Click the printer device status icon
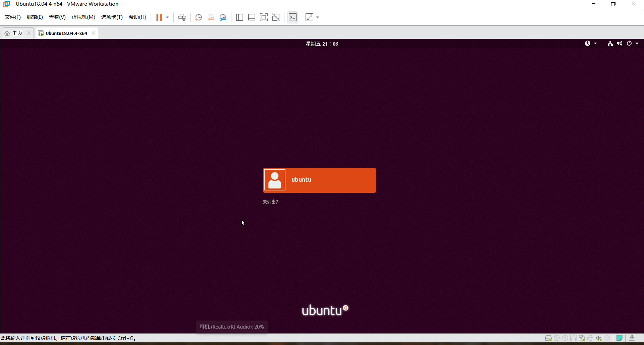The image size is (644, 345). click(x=590, y=338)
